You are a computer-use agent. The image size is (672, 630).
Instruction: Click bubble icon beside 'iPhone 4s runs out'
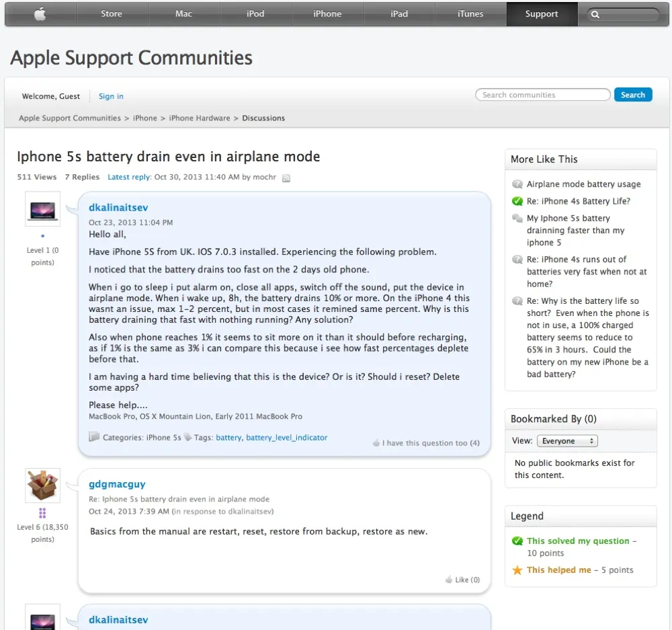click(x=517, y=260)
